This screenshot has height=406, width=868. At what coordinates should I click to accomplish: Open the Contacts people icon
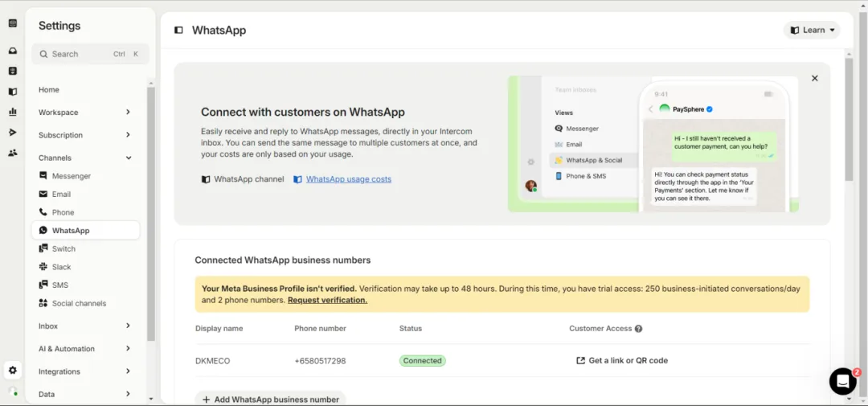point(13,153)
